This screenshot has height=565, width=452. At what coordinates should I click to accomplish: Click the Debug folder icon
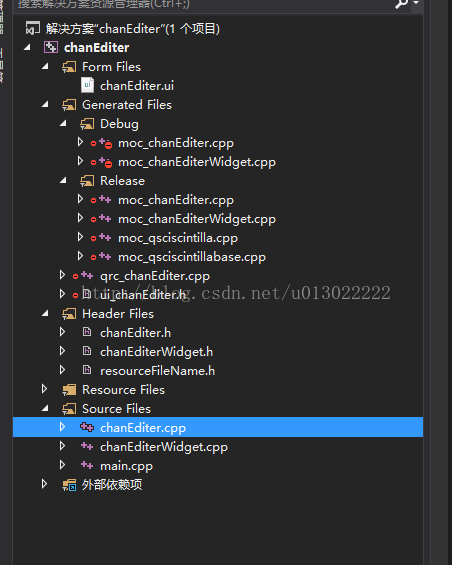87,124
